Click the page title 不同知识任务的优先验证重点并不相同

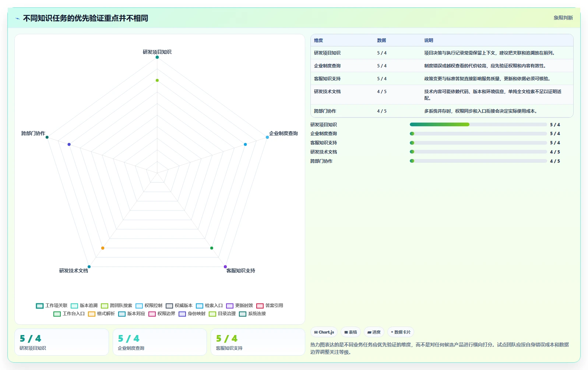(x=85, y=18)
